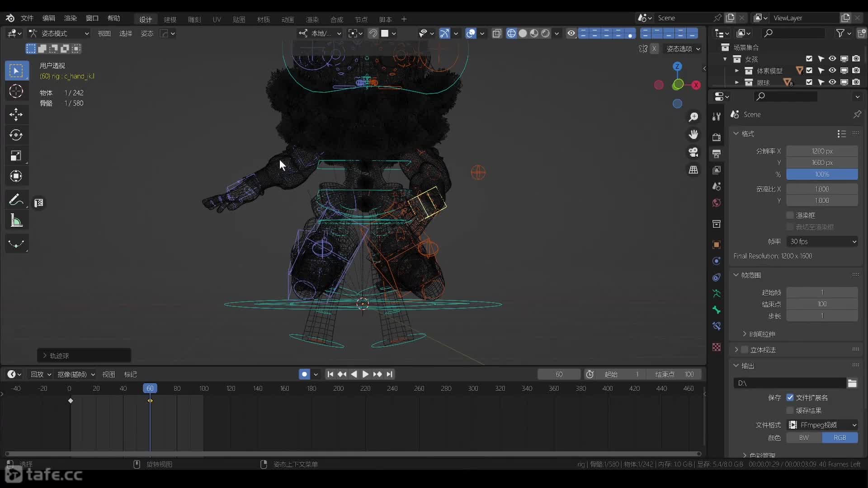This screenshot has height=488, width=868.
Task: Hide the 体素模型 collection eye icon
Action: 832,70
